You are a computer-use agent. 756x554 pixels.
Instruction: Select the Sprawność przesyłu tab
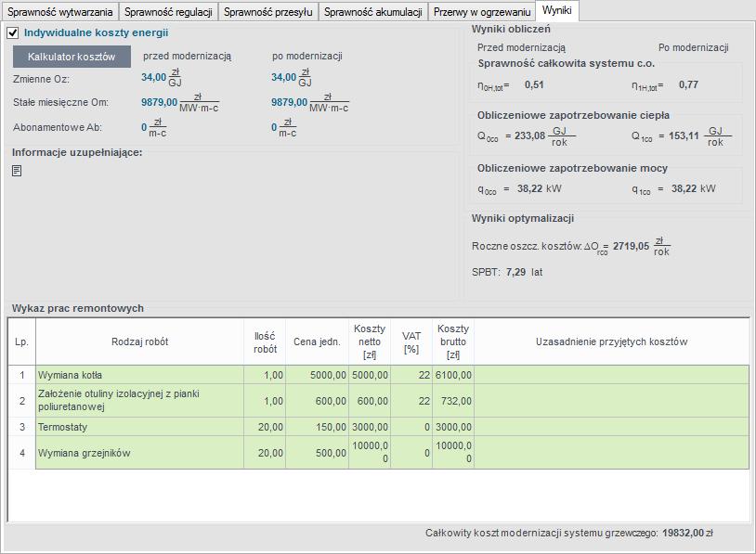[x=268, y=11]
